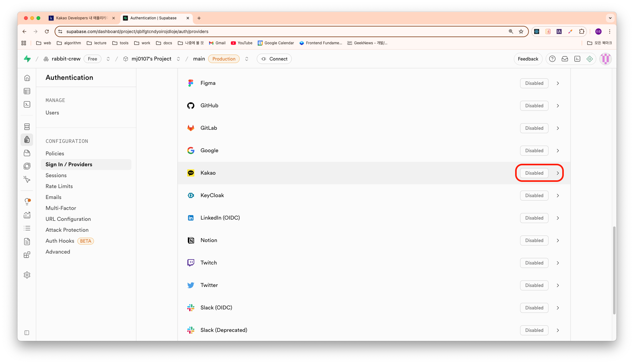
Task: Click Kakao Disabled status badge
Action: [x=534, y=173]
